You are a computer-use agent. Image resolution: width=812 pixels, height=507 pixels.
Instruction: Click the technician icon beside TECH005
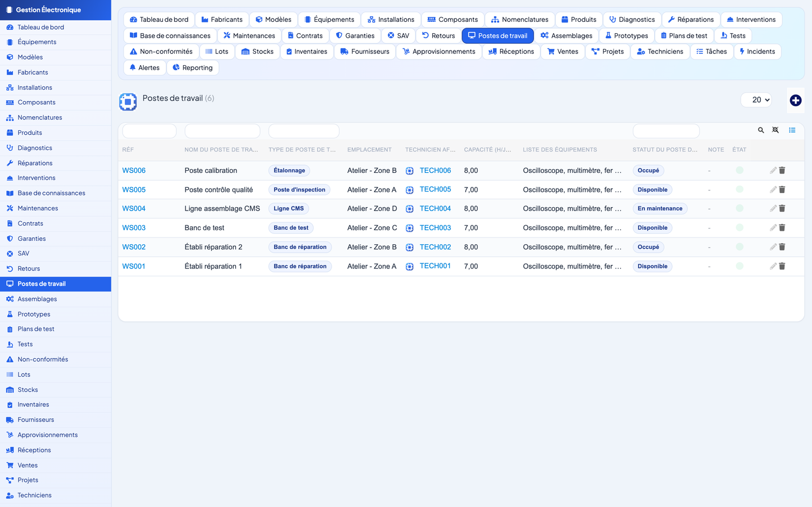tap(410, 190)
